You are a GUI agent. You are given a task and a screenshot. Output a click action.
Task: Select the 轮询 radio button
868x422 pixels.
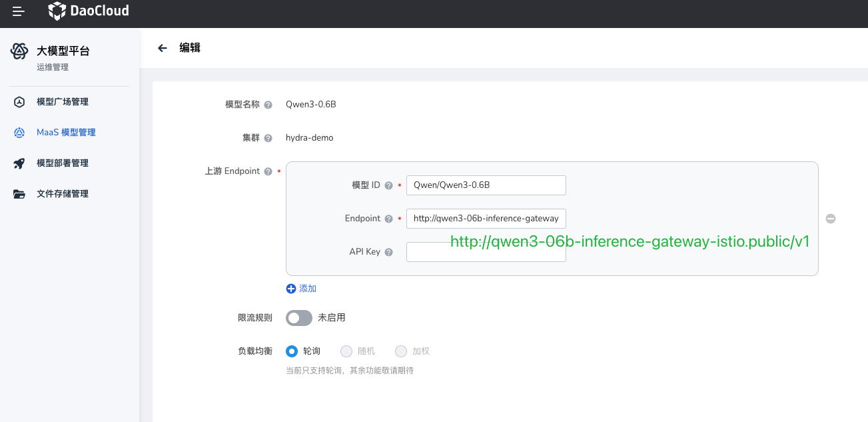point(292,351)
